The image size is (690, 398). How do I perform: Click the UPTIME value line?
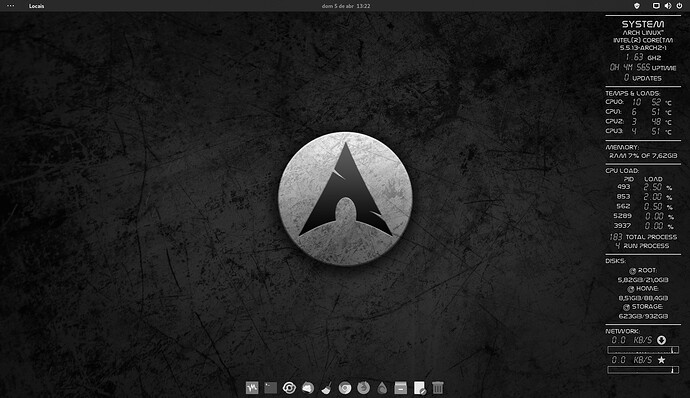click(x=643, y=67)
